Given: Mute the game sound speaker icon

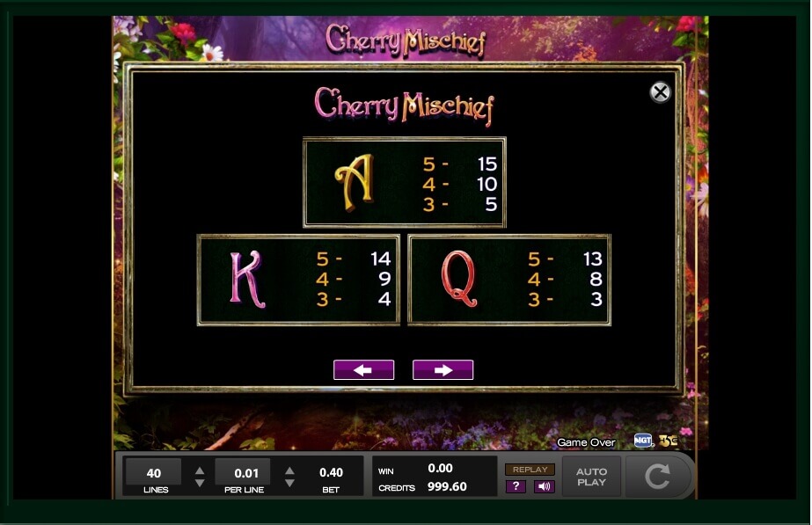Looking at the screenshot, I should 544,486.
